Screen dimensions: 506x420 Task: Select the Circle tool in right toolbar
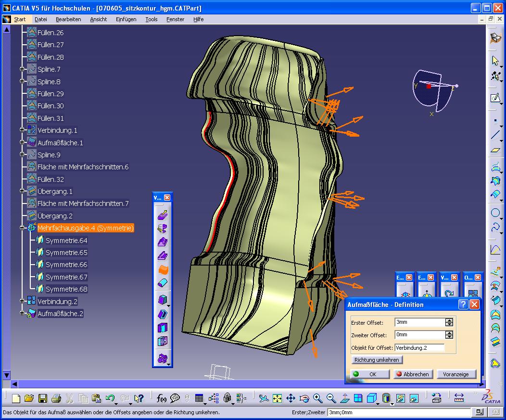coord(495,213)
